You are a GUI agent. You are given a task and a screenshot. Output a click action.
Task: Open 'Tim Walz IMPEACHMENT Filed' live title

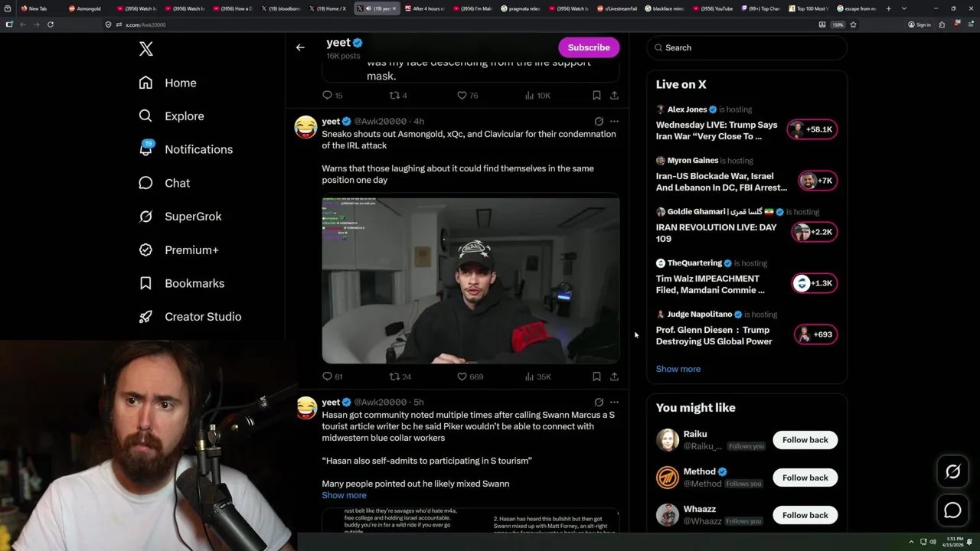click(710, 285)
